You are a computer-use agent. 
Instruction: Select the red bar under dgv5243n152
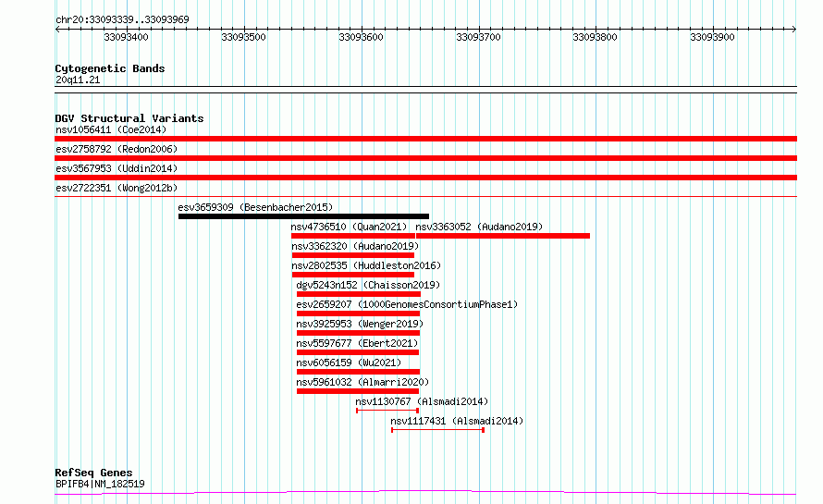359,294
